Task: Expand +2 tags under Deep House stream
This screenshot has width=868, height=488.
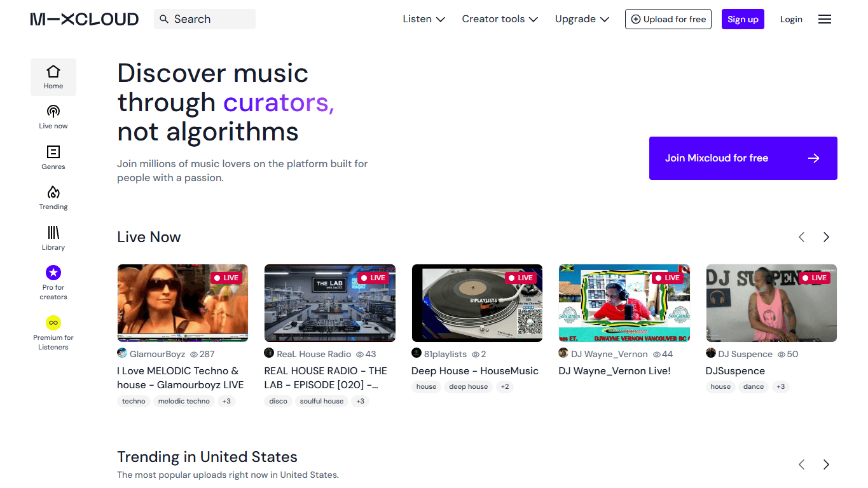Action: [x=504, y=386]
